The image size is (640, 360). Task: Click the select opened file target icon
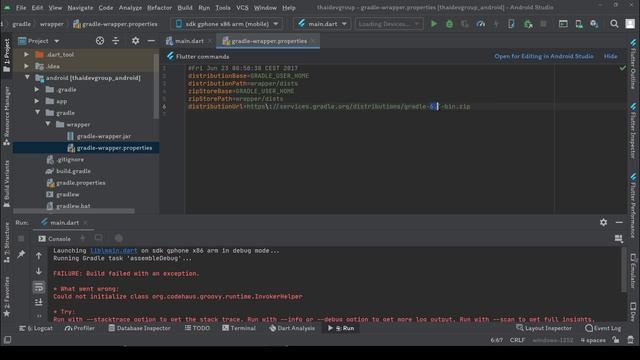[x=100, y=41]
